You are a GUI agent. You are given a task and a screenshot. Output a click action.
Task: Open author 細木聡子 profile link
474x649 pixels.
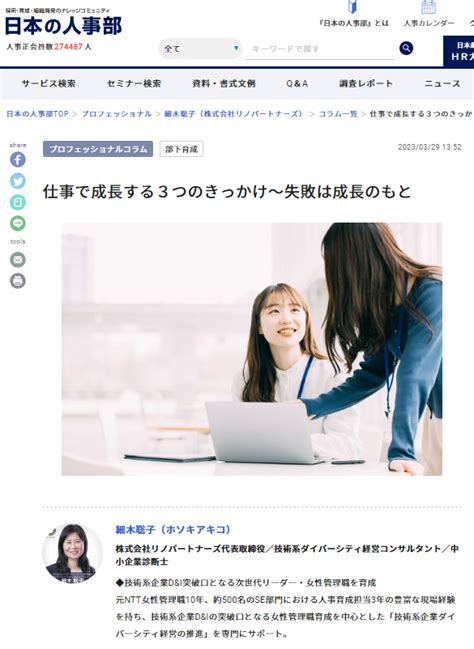(x=173, y=530)
